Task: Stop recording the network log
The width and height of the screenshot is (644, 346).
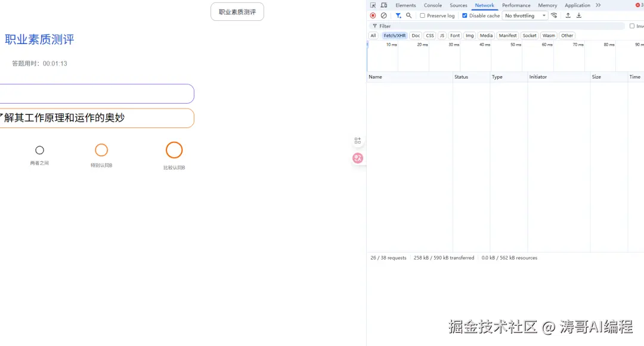Action: pyautogui.click(x=373, y=15)
